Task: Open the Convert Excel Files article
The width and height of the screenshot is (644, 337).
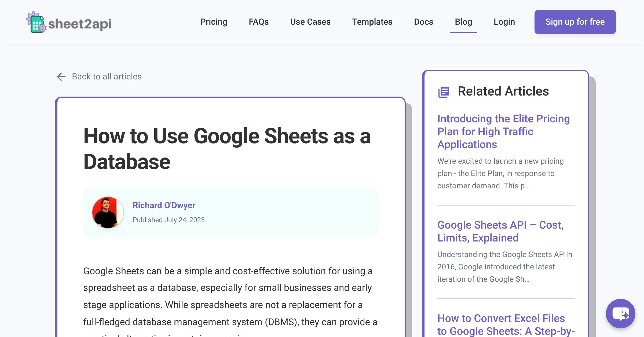Action: 501,324
